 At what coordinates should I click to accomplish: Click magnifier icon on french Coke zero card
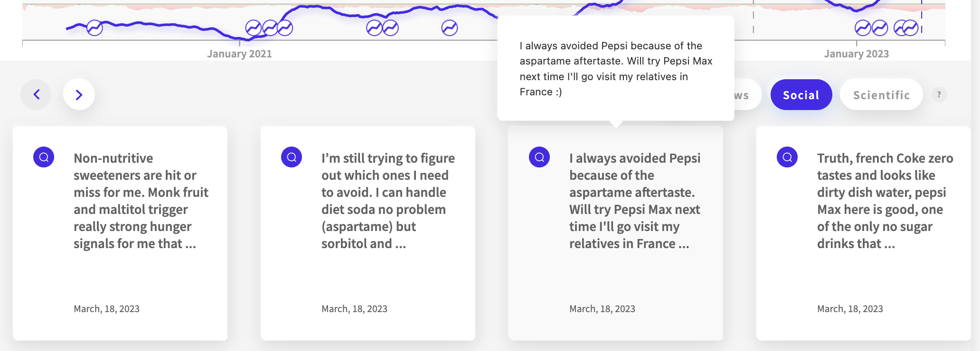tap(787, 157)
